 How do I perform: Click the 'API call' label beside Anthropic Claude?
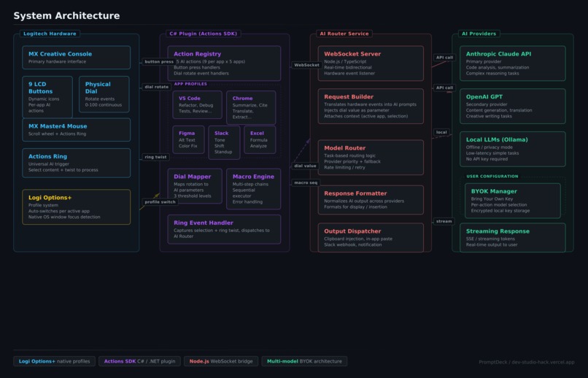444,58
